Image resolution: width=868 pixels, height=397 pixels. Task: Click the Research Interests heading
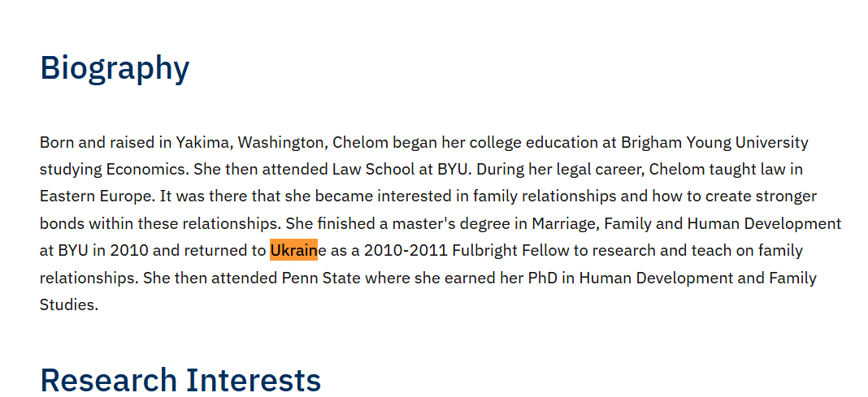180,380
